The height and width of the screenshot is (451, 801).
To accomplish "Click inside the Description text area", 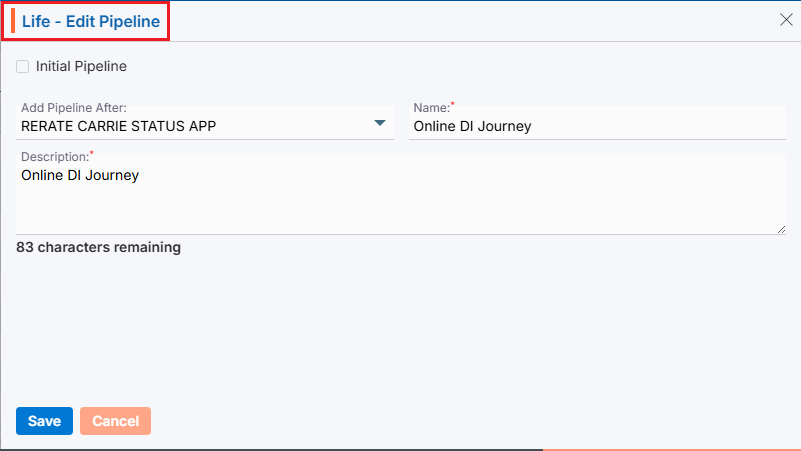I will click(x=400, y=200).
